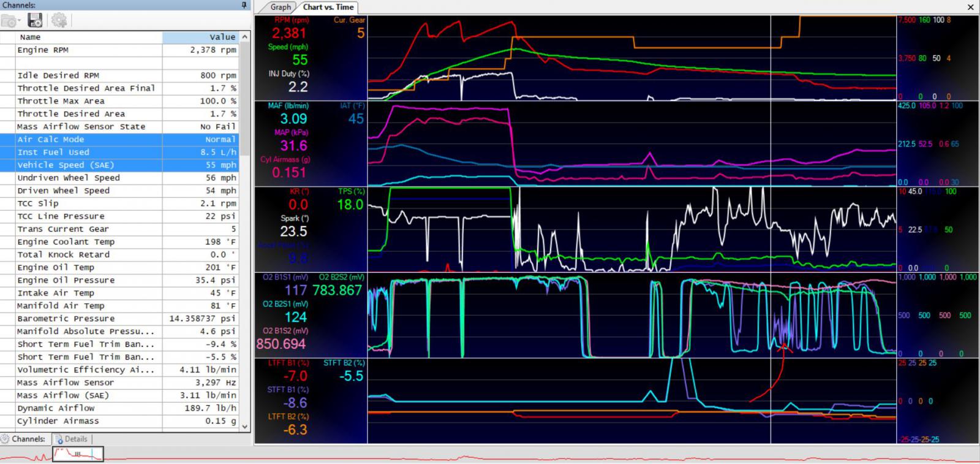The width and height of the screenshot is (980, 464).
Task: Open channel settings via the gear icon
Action: coord(59,21)
